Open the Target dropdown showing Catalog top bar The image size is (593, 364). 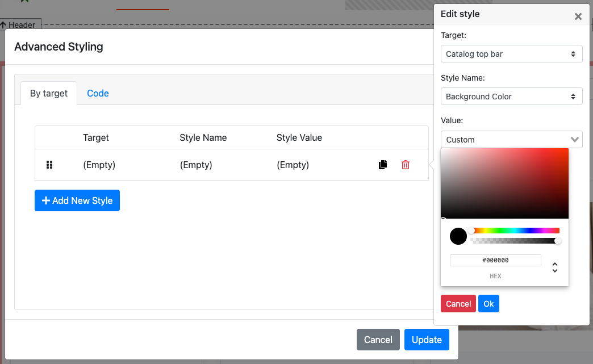(511, 54)
